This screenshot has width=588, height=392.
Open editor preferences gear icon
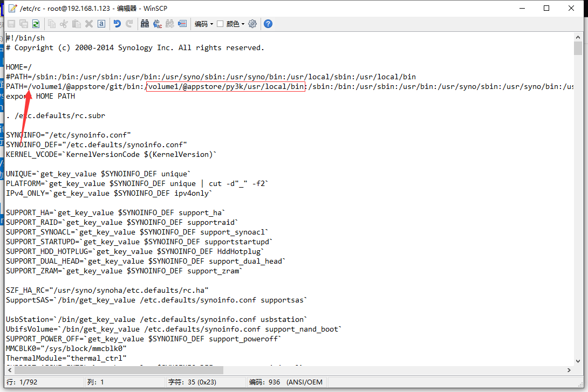coord(253,24)
